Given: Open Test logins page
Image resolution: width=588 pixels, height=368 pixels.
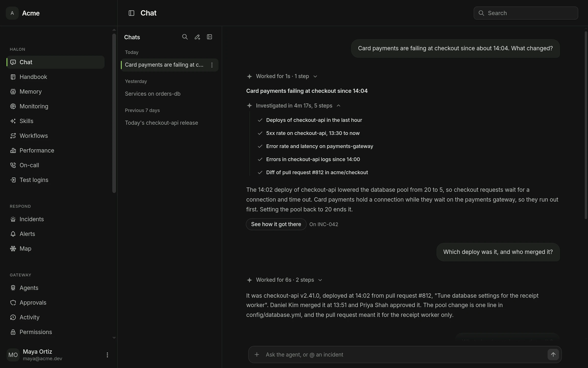Looking at the screenshot, I should [x=55, y=180].
